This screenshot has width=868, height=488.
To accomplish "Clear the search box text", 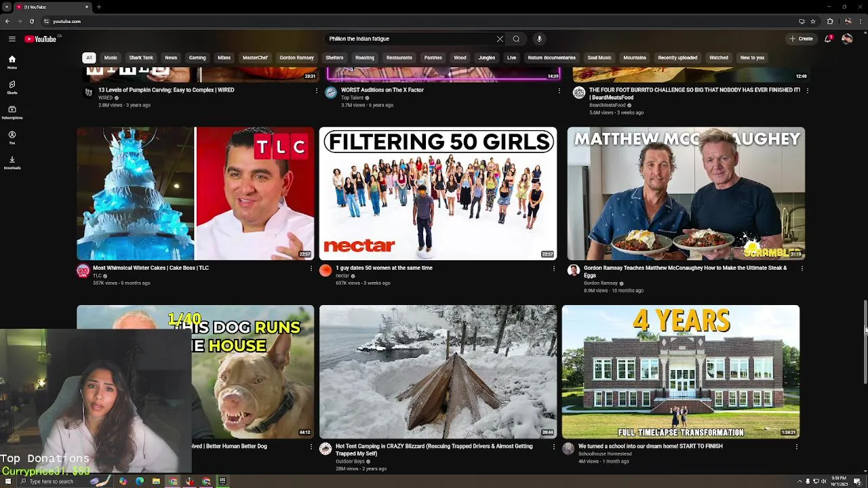I will [x=500, y=39].
